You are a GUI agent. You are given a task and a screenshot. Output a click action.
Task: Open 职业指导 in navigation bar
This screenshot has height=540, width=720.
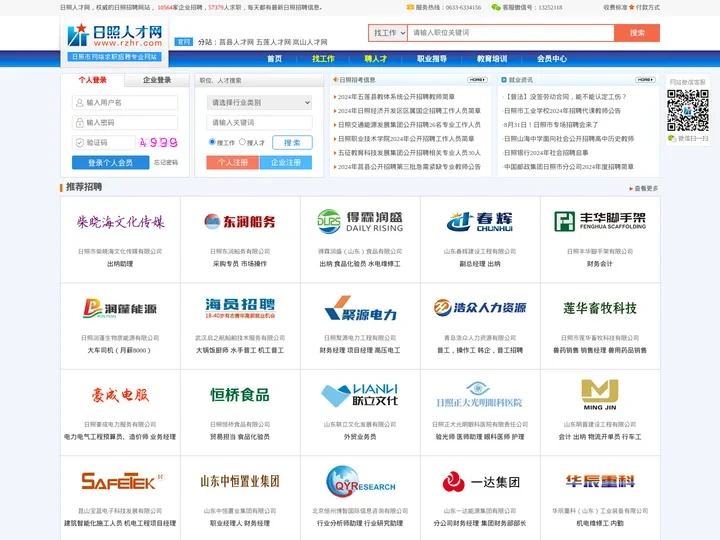click(432, 59)
